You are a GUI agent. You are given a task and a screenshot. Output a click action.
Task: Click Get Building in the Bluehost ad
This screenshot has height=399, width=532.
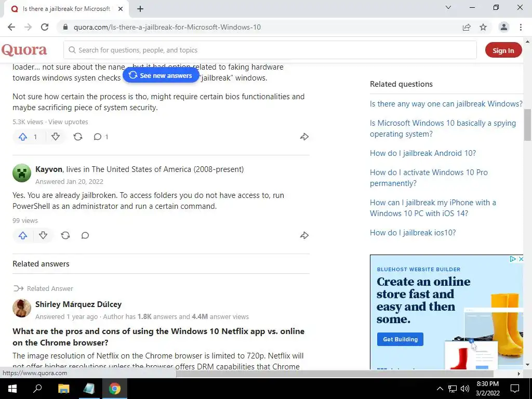coord(401,339)
